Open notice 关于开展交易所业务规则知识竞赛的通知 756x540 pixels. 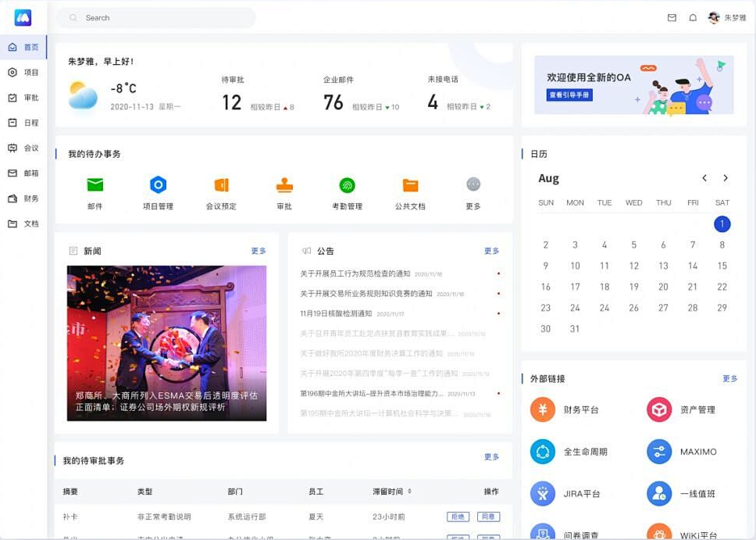click(x=366, y=293)
